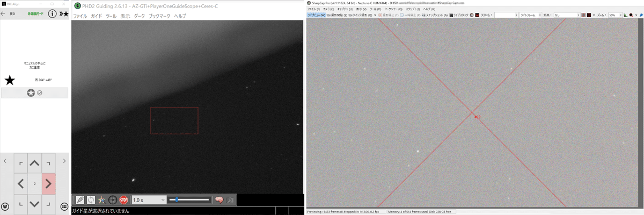
Task: Open SharpCap ツール (O) menu
Action: click(x=376, y=9)
